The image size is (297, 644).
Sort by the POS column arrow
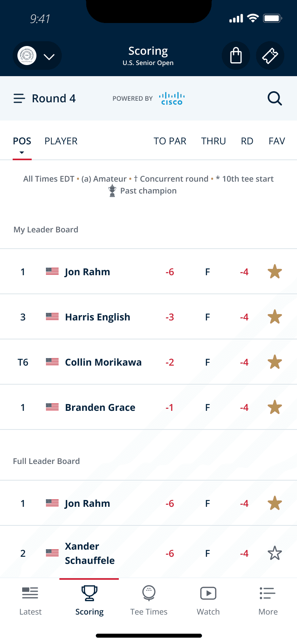tap(22, 153)
